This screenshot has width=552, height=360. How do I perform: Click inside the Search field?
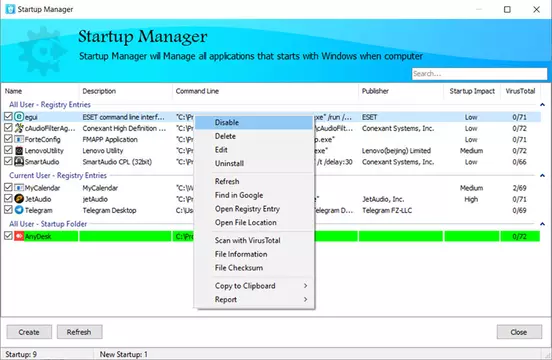[x=479, y=74]
